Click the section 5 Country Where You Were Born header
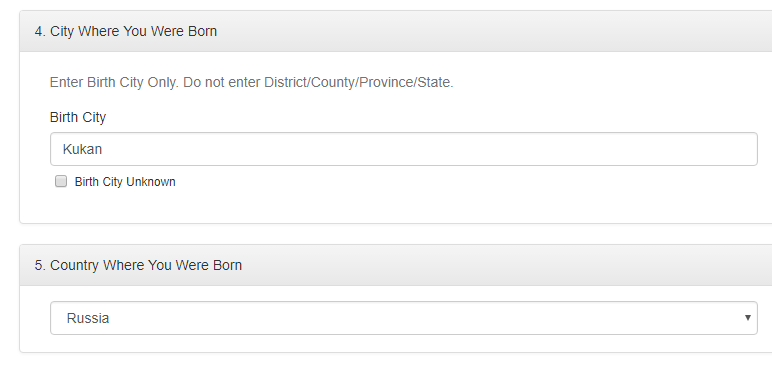This screenshot has height=365, width=772. pyautogui.click(x=396, y=265)
